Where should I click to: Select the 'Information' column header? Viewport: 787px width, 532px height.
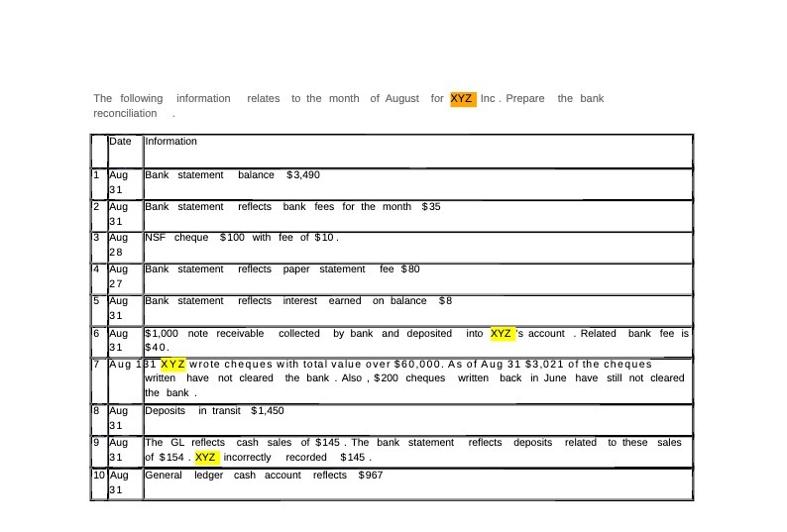(170, 142)
